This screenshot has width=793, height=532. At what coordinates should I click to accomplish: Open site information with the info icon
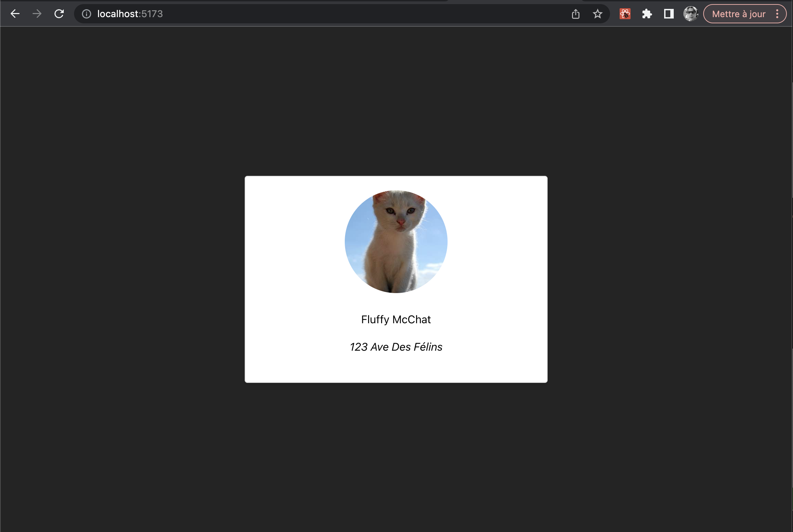point(86,14)
